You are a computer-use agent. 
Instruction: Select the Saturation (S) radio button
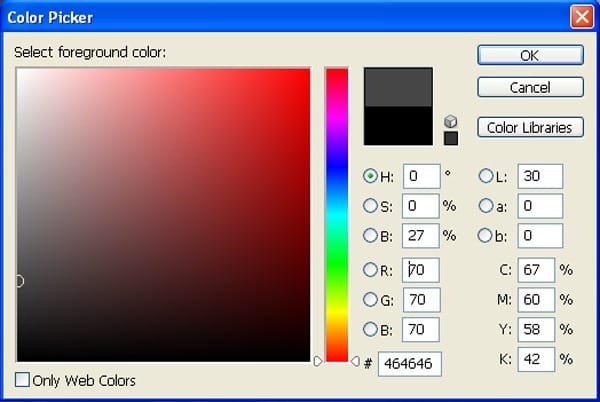pyautogui.click(x=371, y=206)
